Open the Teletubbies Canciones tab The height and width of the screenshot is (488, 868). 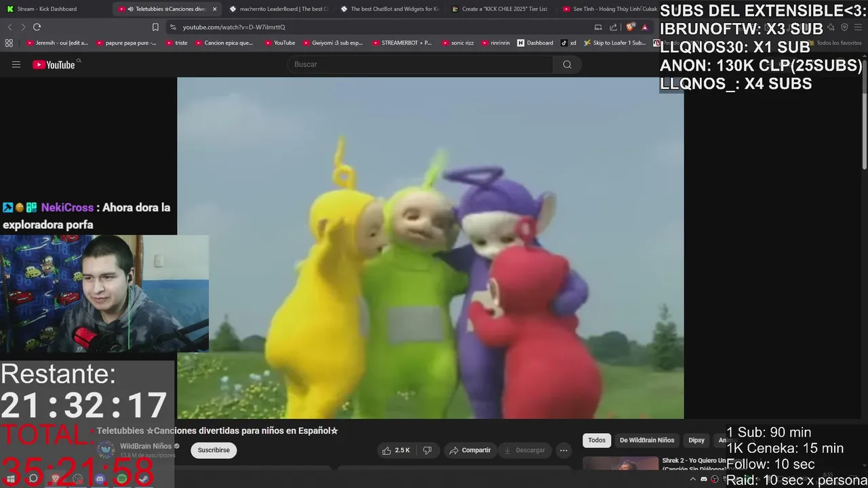(166, 9)
